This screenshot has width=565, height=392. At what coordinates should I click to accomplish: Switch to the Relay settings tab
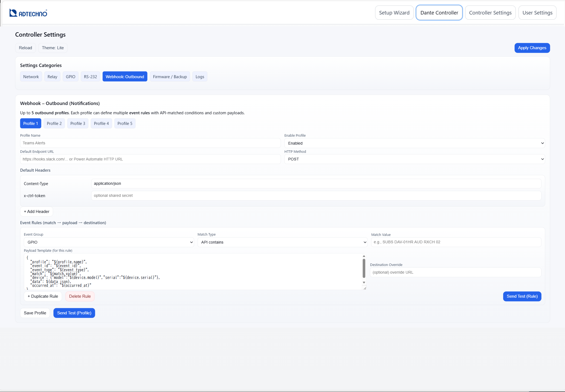[x=52, y=77]
